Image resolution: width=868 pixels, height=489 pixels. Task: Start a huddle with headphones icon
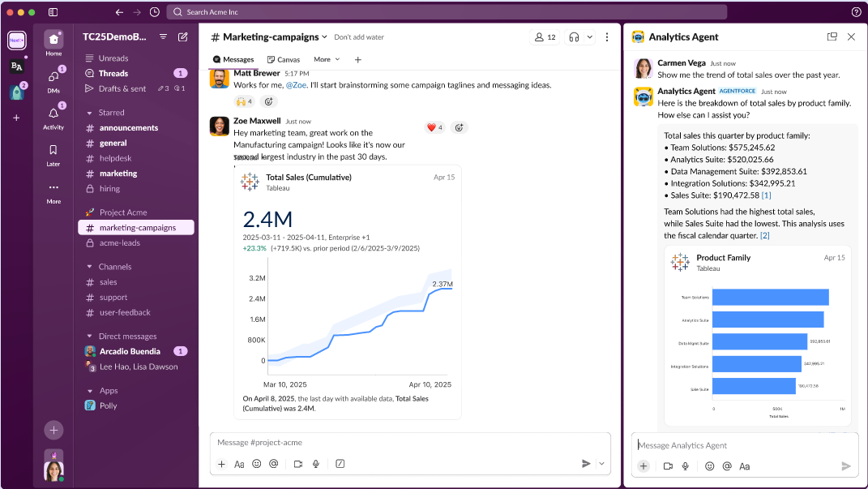575,37
